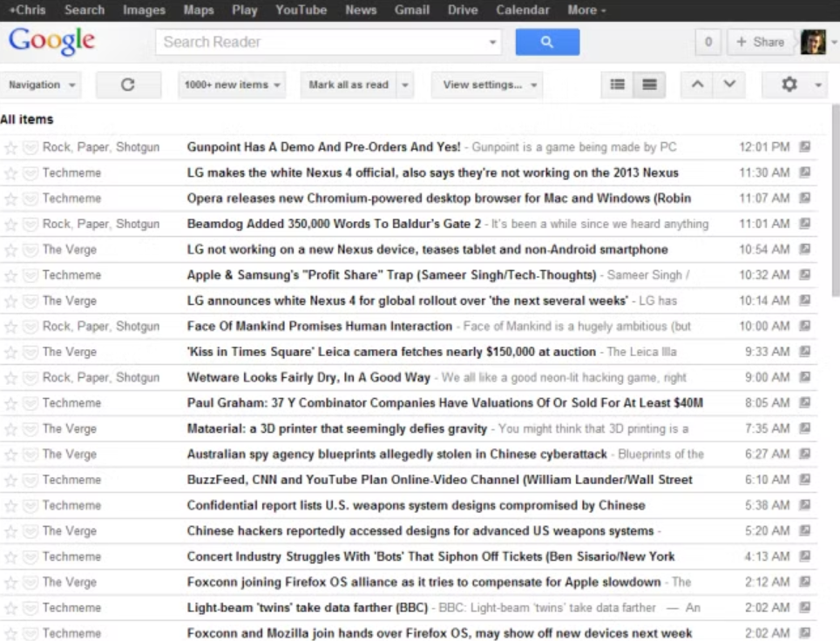This screenshot has height=641, width=840.
Task: Star the Opera releases Chromium-powered browser item
Action: [10, 199]
